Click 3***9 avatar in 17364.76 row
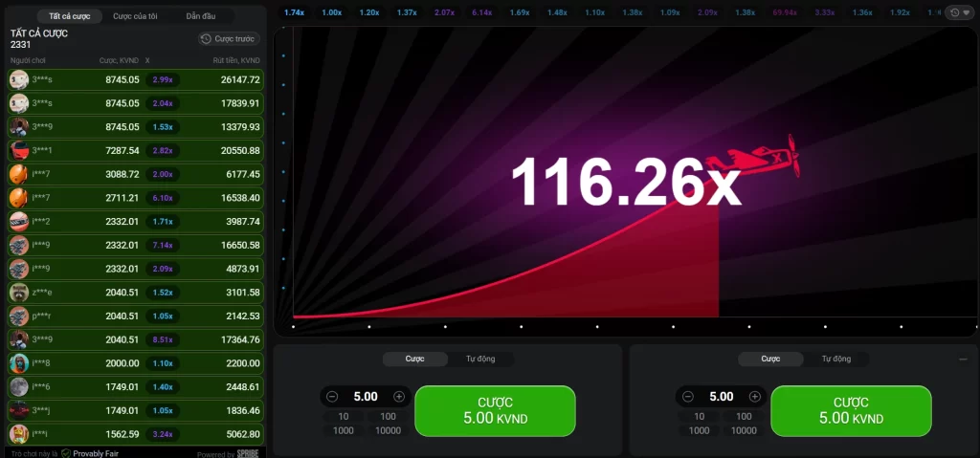 pyautogui.click(x=19, y=339)
